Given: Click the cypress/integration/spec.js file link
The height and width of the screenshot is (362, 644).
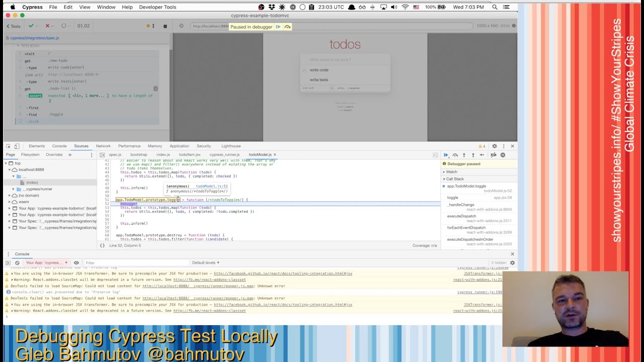Looking at the screenshot, I should [34, 38].
